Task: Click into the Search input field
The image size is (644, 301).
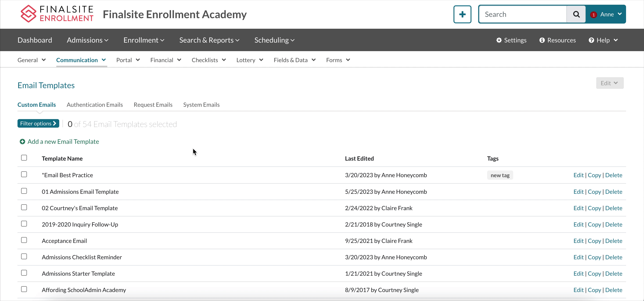Action: pos(523,14)
